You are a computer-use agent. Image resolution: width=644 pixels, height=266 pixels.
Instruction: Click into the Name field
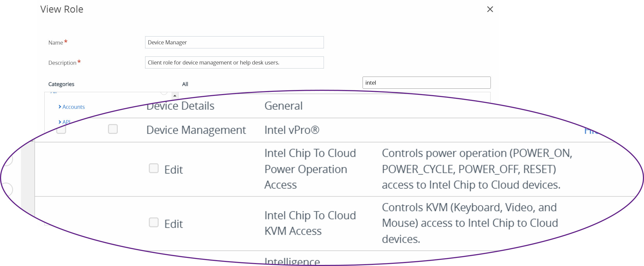point(234,42)
